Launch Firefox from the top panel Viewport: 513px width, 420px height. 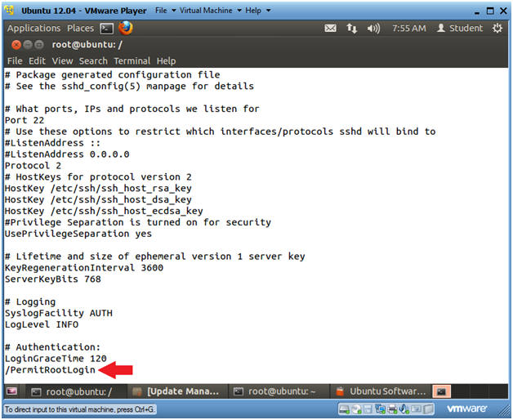pyautogui.click(x=126, y=28)
